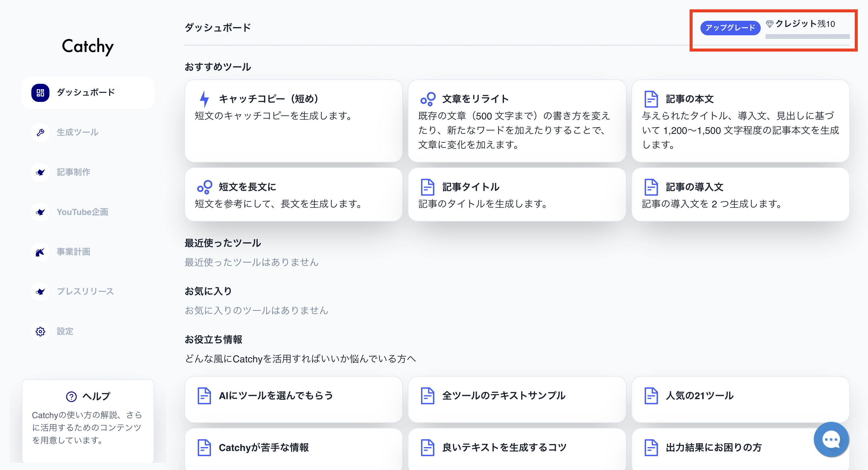Click the diamond credit icon

(770, 24)
